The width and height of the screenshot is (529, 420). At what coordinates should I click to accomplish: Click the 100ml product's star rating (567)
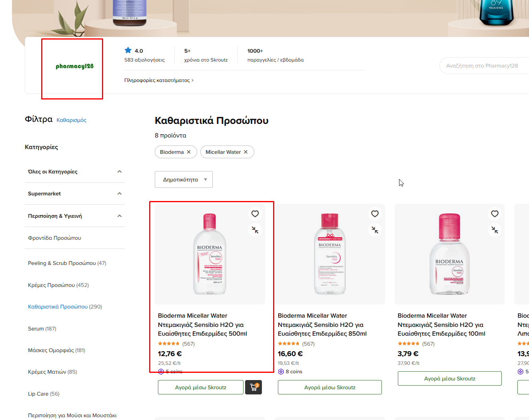(x=416, y=344)
